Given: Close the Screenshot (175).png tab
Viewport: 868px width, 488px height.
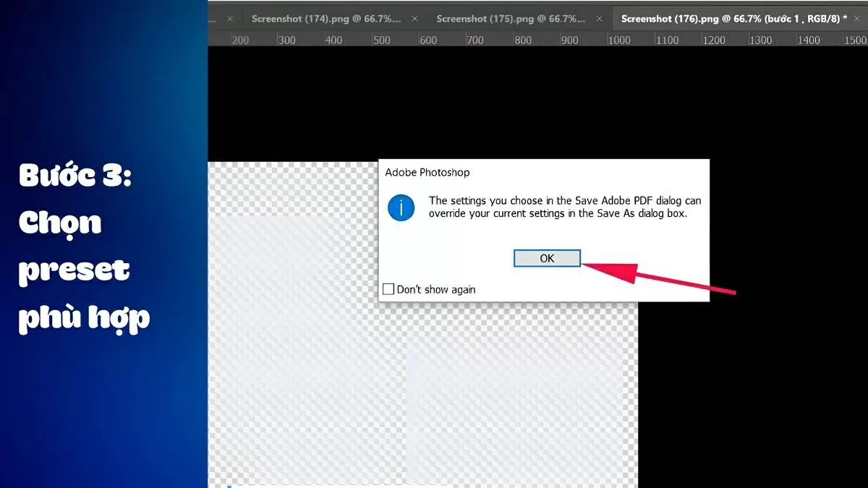Looking at the screenshot, I should click(x=600, y=19).
